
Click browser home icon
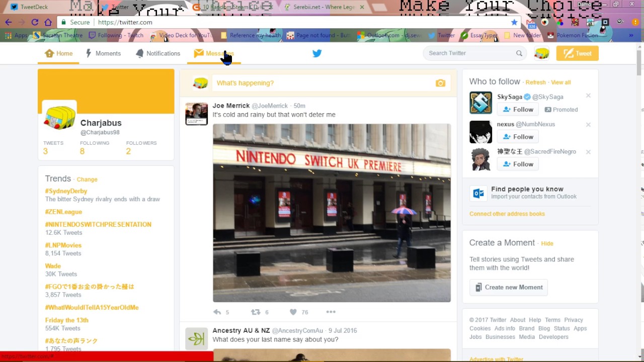coord(48,22)
